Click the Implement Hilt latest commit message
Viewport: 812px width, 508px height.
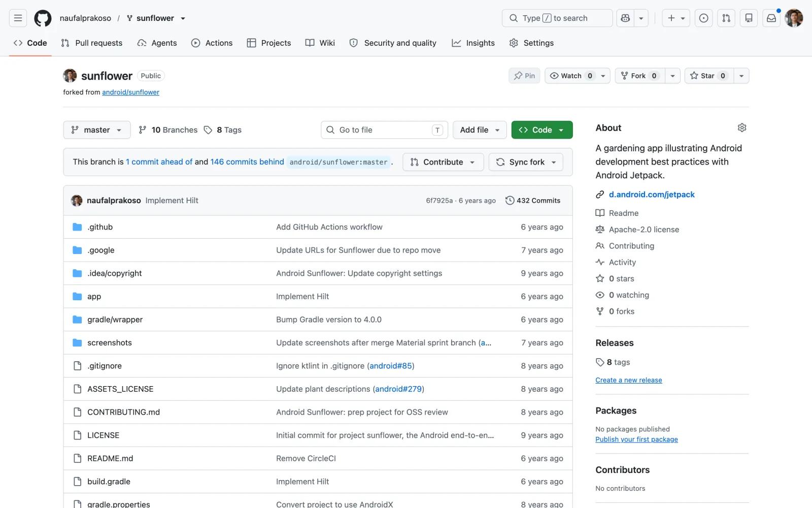pyautogui.click(x=172, y=201)
